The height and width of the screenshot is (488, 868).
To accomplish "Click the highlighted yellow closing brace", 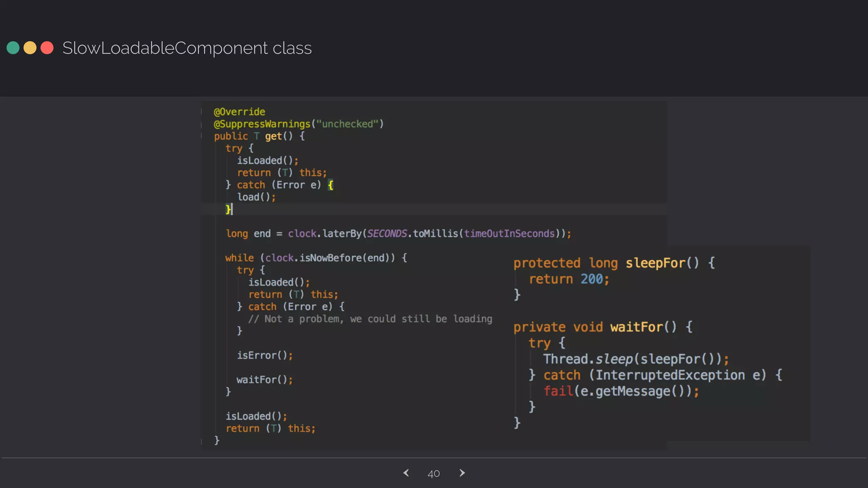I will coord(228,209).
